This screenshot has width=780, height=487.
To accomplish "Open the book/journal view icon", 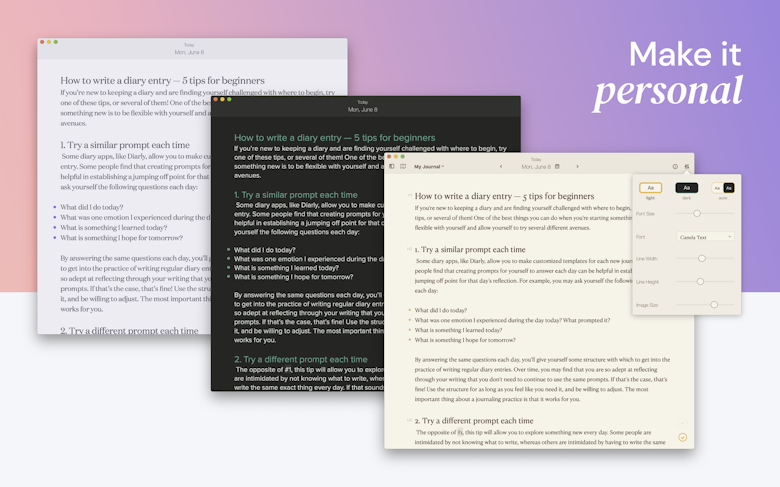I will point(403,167).
